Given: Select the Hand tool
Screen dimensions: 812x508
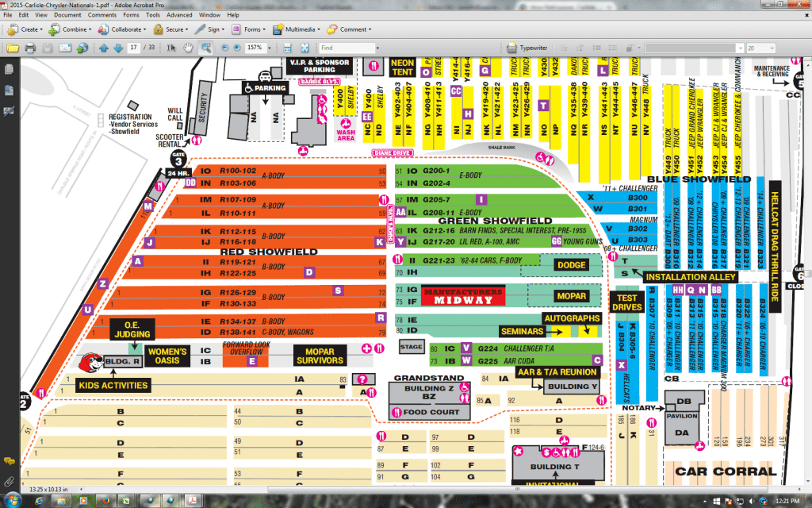Looking at the screenshot, I should (188, 48).
